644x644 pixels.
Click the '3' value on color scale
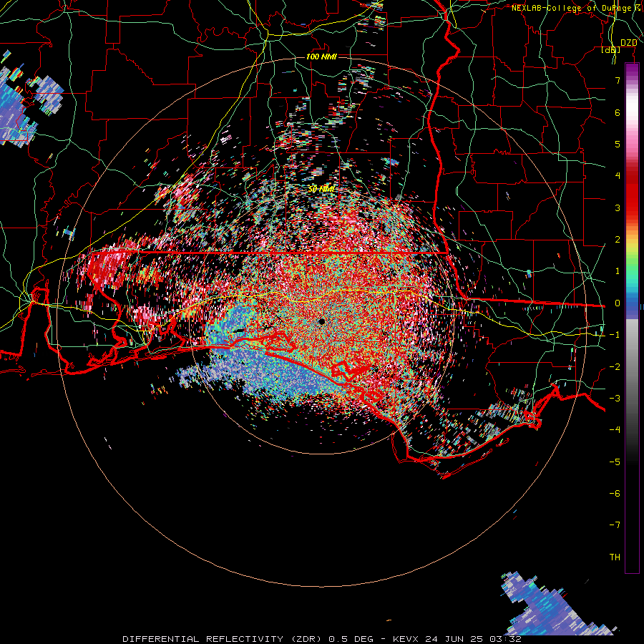click(x=618, y=208)
